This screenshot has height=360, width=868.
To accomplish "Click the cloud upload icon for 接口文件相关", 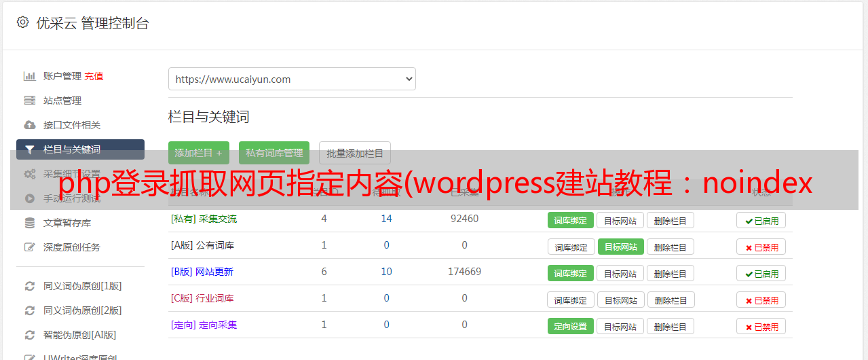I will [29, 125].
